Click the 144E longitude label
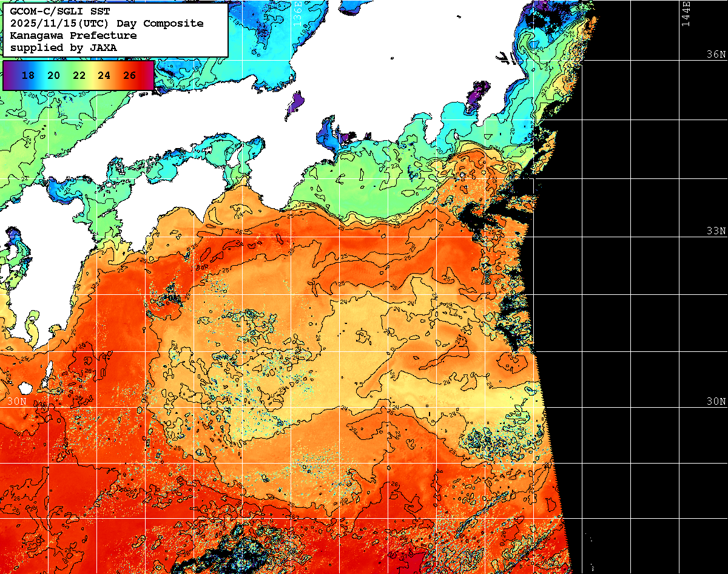 click(686, 13)
